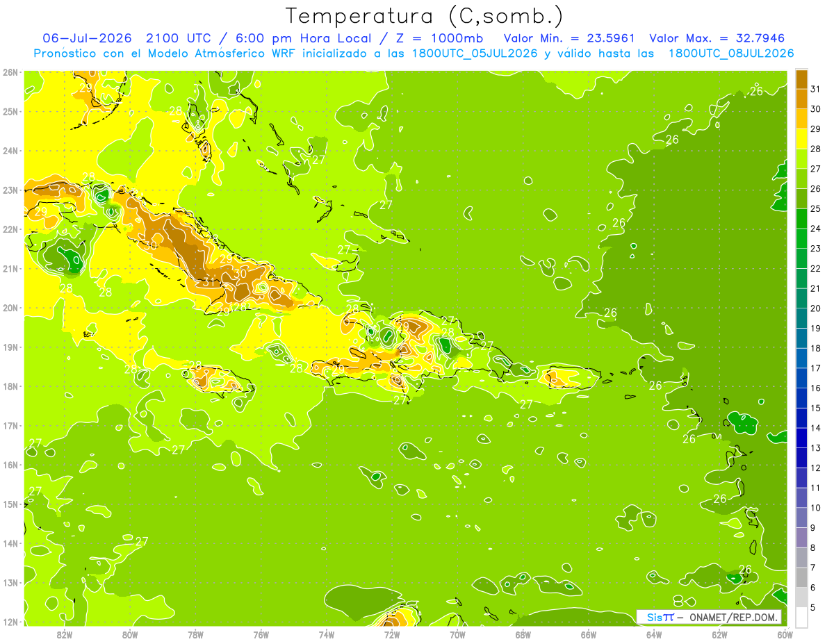
Task: Click the '64W' longitude axis label
Action: click(x=654, y=634)
